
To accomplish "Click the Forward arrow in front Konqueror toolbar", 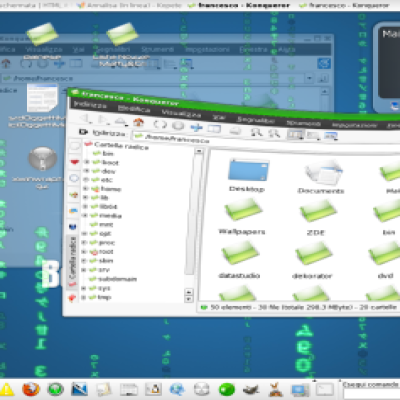I will (x=103, y=120).
